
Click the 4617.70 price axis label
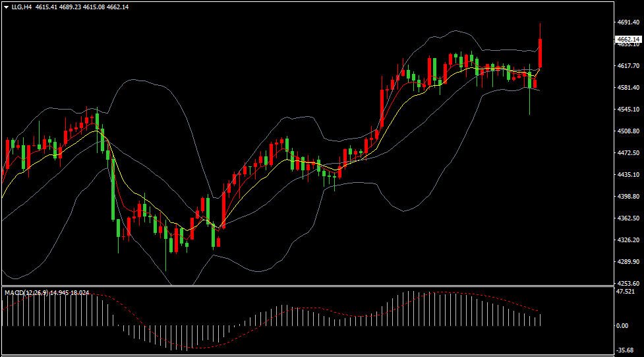tap(628, 66)
